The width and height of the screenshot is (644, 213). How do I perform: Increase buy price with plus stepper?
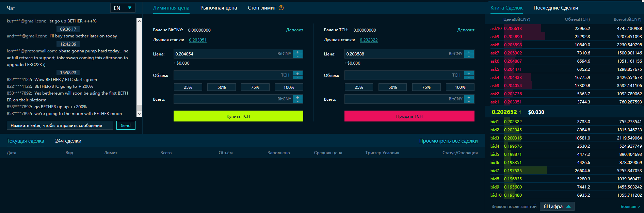297,52
